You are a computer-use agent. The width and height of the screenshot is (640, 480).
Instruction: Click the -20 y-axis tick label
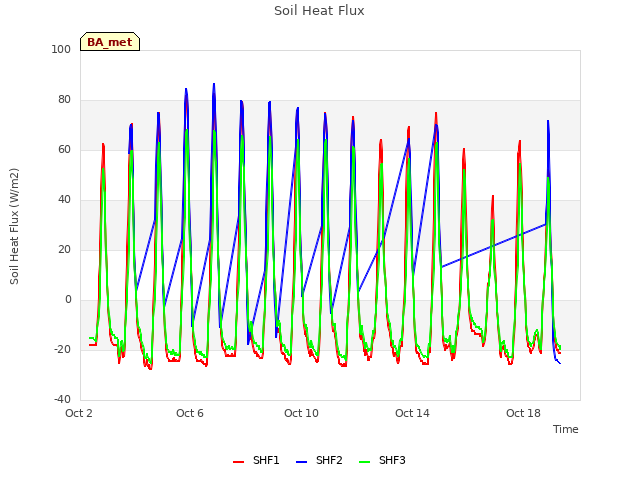coord(62,349)
